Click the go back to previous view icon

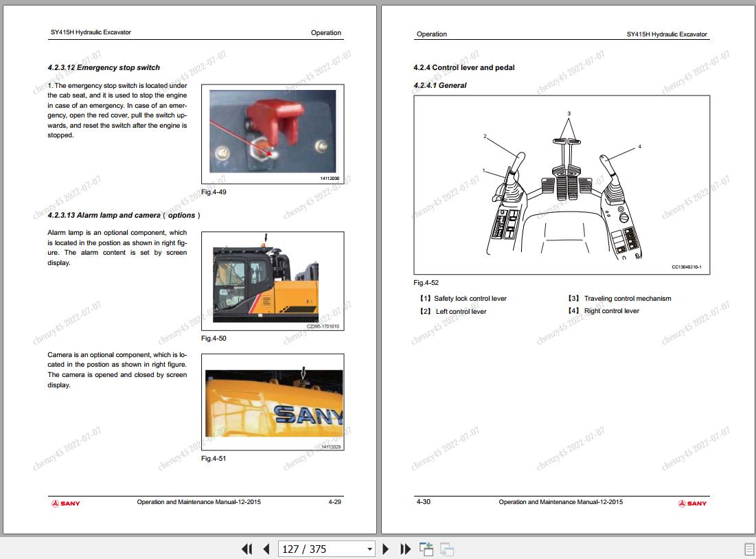[x=426, y=549]
